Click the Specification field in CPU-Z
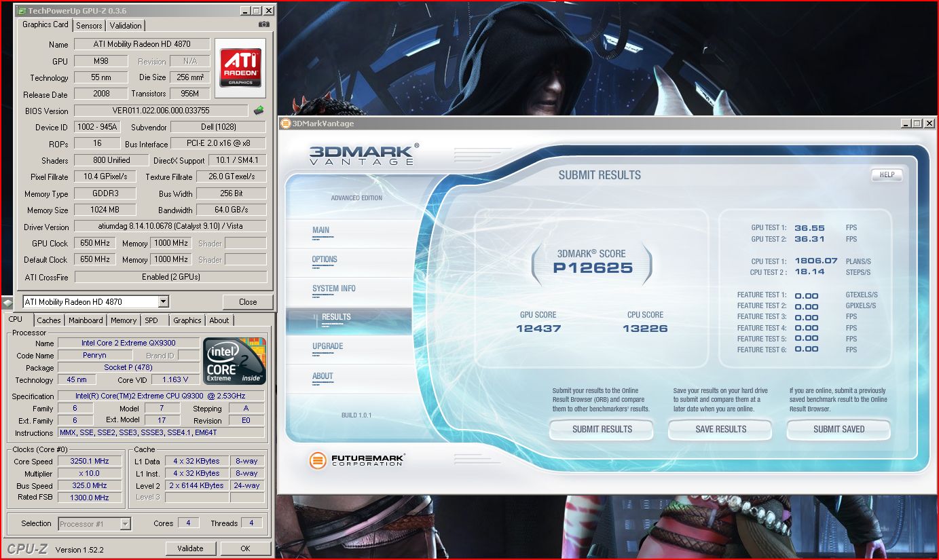This screenshot has width=939, height=560. tap(161, 396)
